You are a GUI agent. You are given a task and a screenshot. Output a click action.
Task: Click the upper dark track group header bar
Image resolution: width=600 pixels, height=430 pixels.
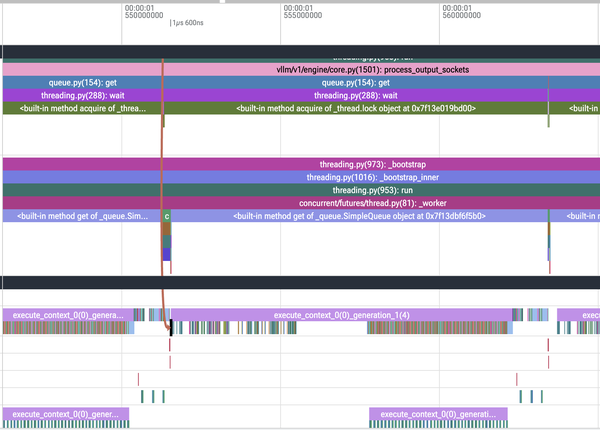click(x=302, y=52)
